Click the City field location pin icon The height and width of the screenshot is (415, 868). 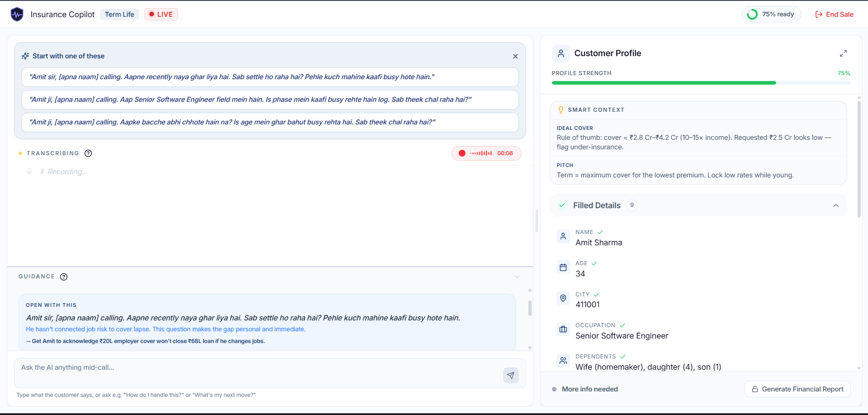(x=563, y=298)
